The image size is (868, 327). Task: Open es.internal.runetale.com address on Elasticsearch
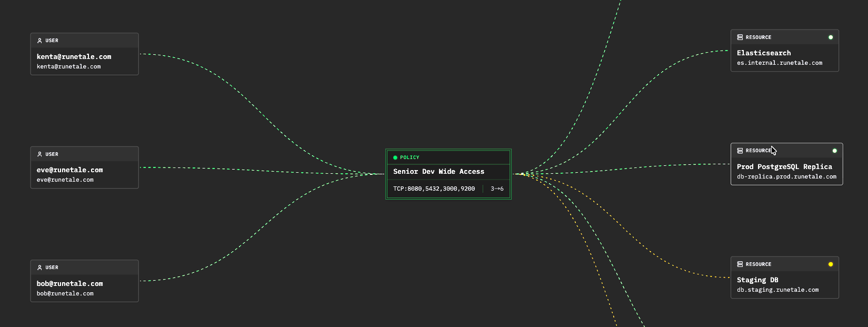coord(780,63)
